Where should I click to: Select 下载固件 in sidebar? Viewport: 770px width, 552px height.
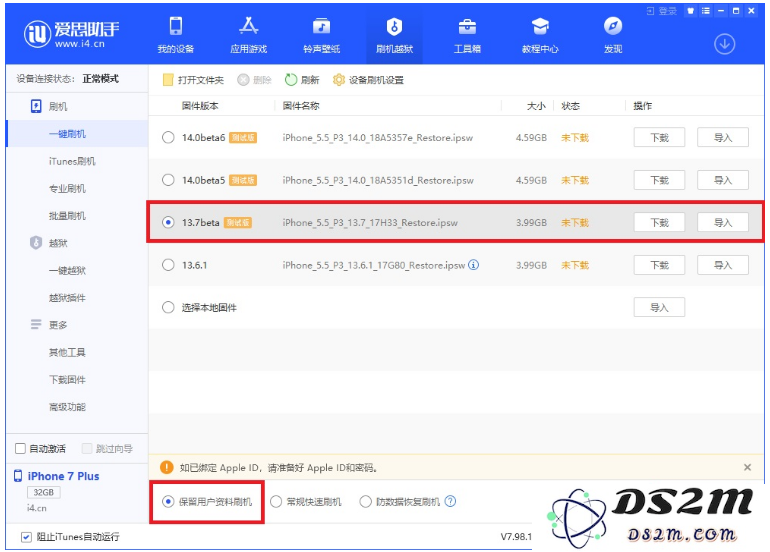click(x=67, y=380)
